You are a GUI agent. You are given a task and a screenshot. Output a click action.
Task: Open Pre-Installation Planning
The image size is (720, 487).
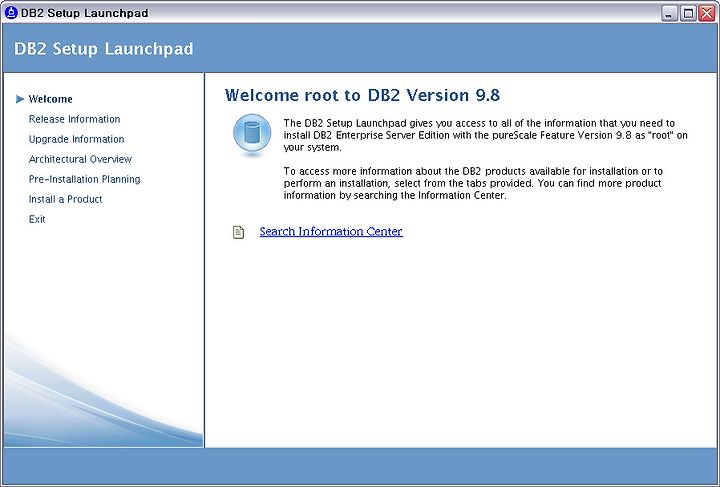pyautogui.click(x=84, y=179)
